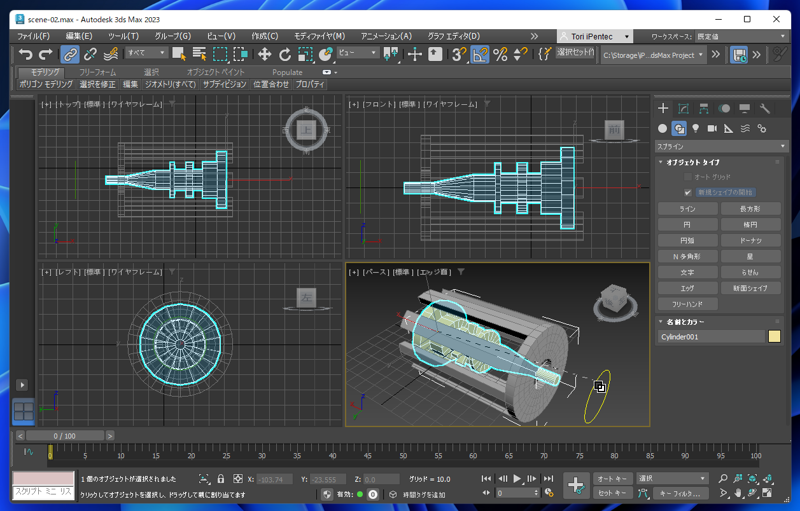Viewport: 800px width, 511px height.
Task: Open the Modify command panel tab
Action: (x=683, y=108)
